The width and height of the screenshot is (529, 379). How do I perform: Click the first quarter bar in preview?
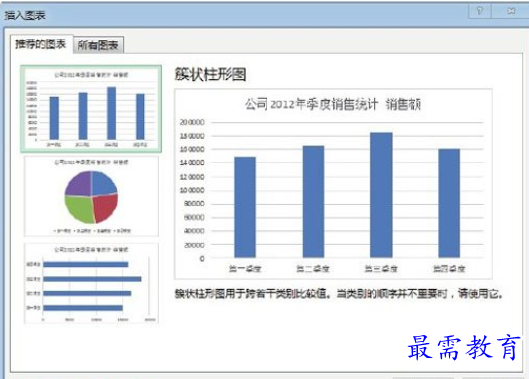(x=245, y=207)
